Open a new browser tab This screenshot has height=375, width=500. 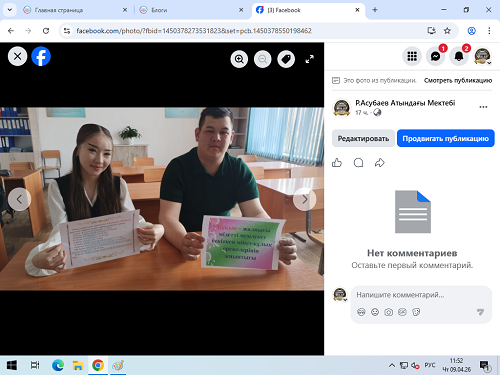pos(375,10)
